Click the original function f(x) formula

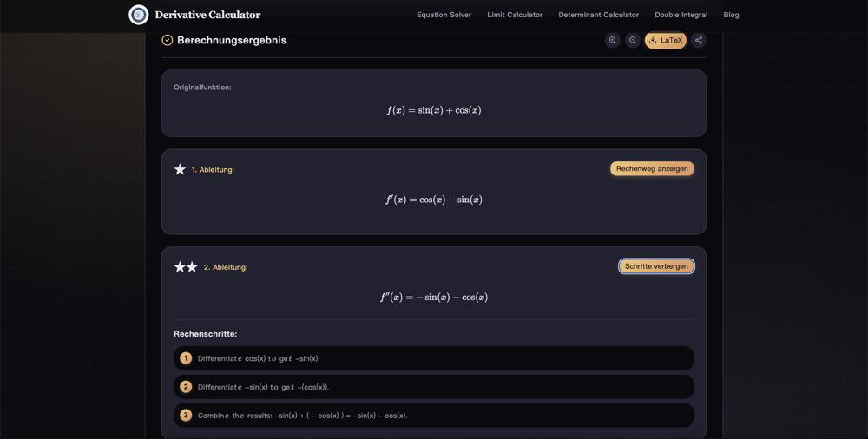(x=434, y=110)
